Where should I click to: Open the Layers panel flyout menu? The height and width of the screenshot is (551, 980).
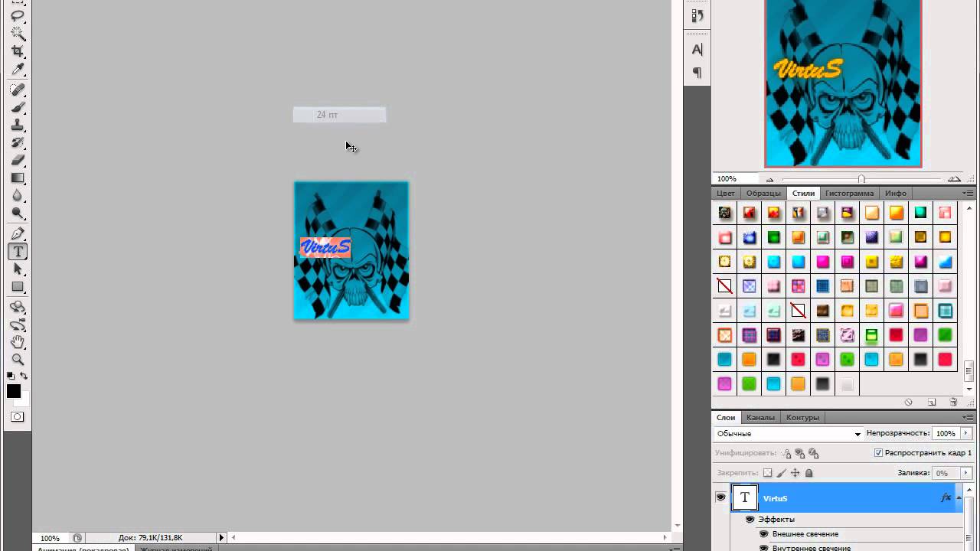(x=969, y=418)
